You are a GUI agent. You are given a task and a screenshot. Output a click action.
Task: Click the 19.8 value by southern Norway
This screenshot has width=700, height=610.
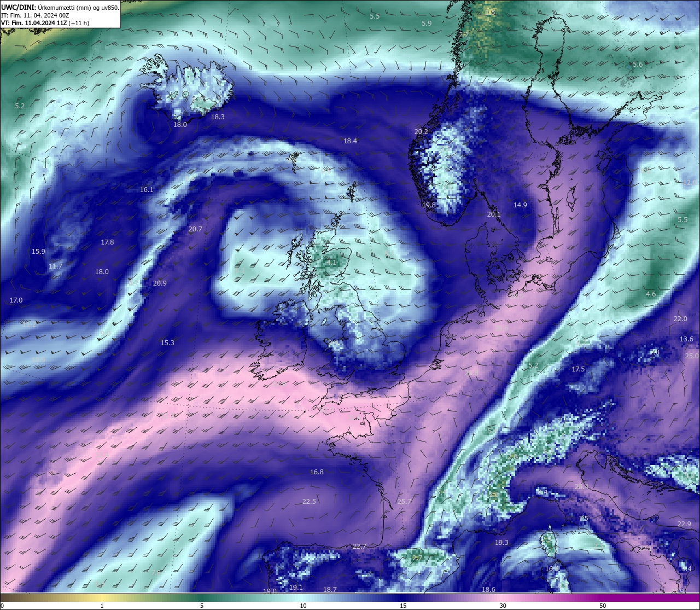click(429, 205)
